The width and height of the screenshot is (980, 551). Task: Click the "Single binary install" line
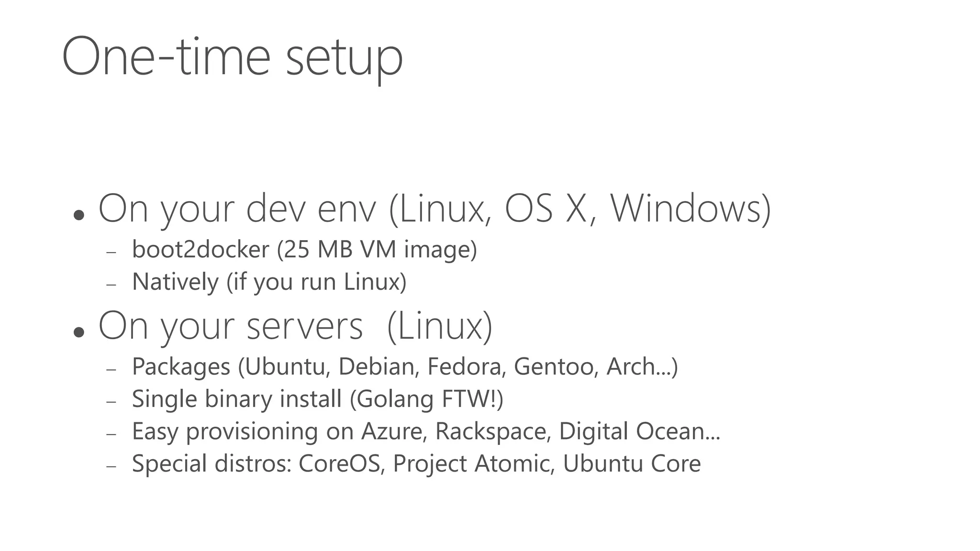click(x=318, y=399)
